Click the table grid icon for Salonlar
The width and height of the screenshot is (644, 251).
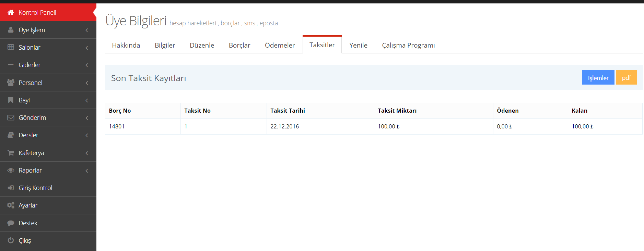click(11, 47)
